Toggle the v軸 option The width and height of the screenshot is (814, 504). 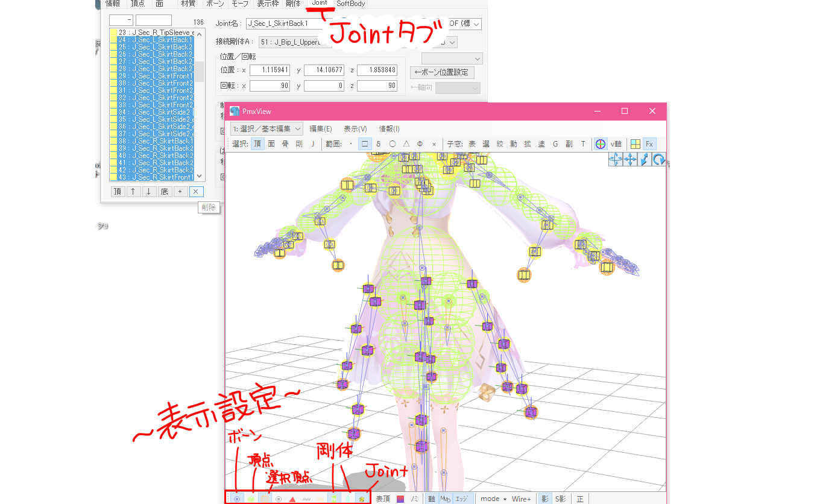[x=616, y=144]
